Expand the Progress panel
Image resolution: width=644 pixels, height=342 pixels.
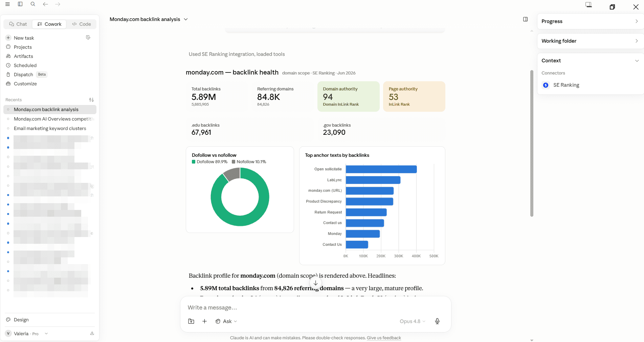click(x=590, y=21)
